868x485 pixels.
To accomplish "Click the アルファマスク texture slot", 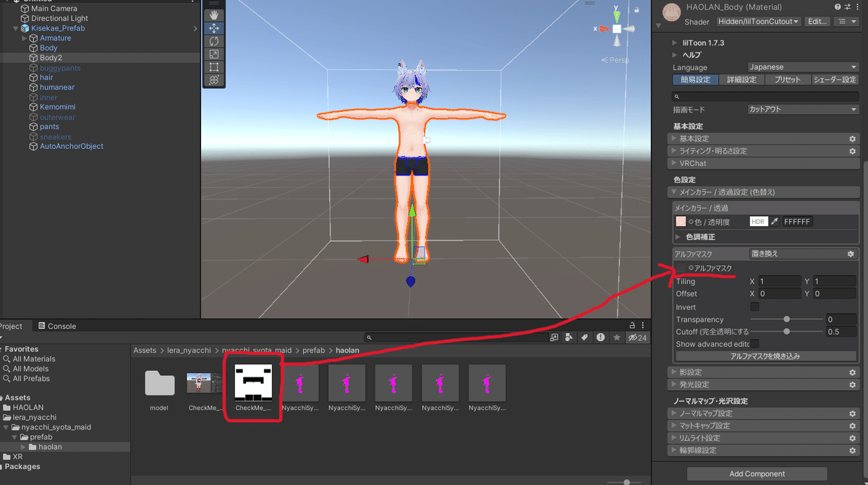I will tap(681, 268).
